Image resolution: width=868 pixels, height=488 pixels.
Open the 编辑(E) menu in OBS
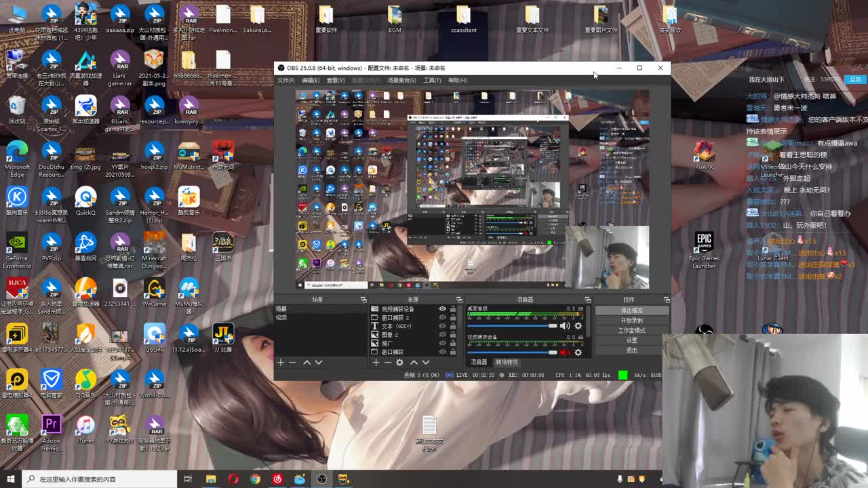[311, 80]
